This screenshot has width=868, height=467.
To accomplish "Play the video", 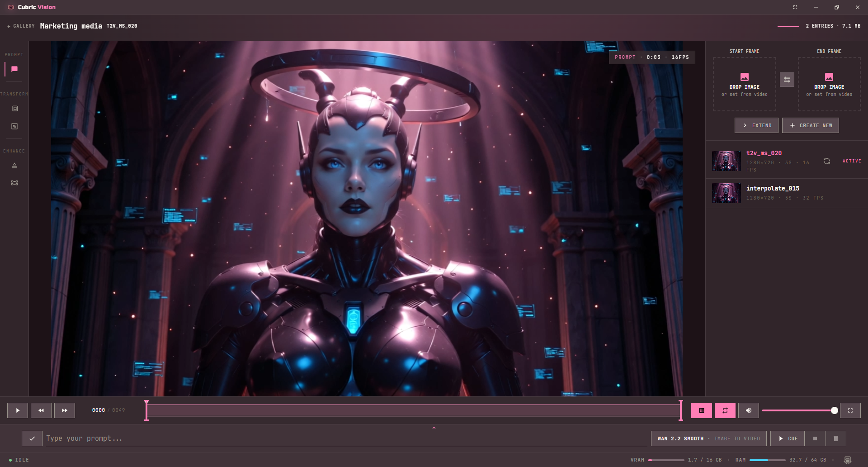I will click(x=18, y=410).
